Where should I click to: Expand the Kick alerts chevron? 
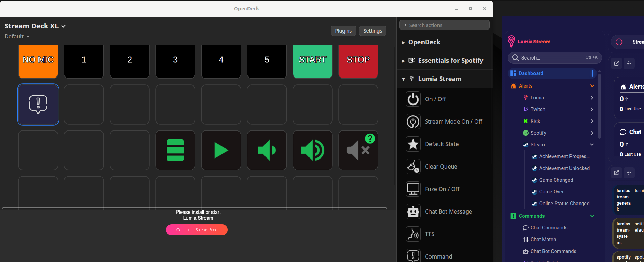pos(592,121)
